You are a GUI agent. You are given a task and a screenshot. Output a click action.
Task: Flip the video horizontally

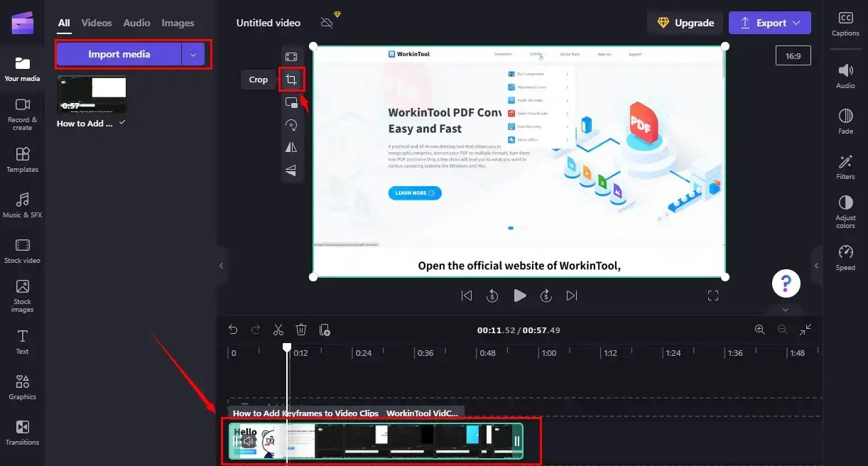click(x=292, y=147)
